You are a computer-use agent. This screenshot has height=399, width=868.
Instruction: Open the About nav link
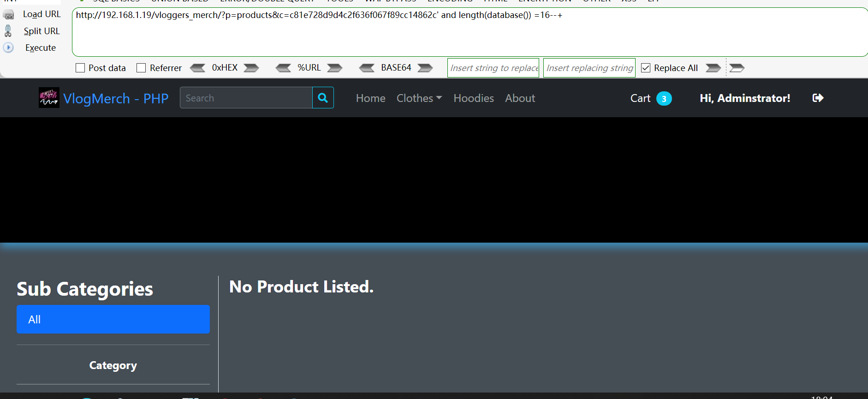(520, 98)
